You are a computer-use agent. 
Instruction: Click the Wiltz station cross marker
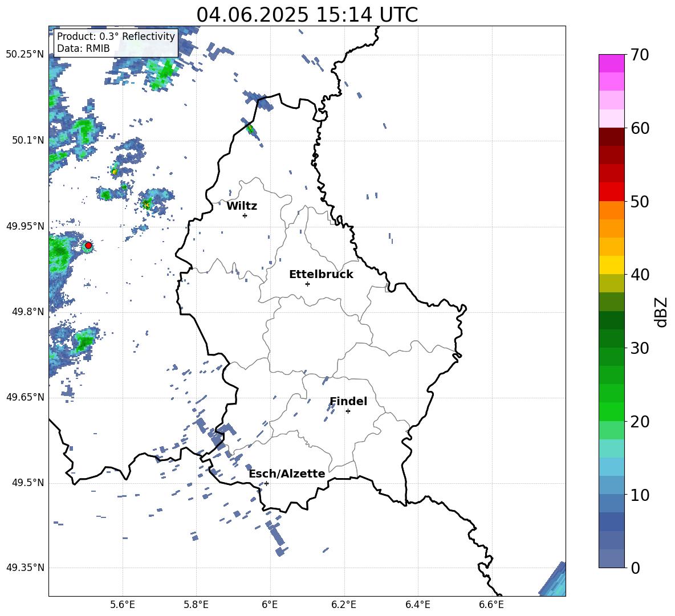(x=245, y=215)
